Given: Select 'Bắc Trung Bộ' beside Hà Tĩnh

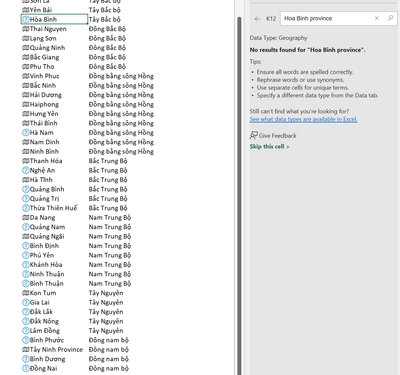Looking at the screenshot, I should [108, 180].
